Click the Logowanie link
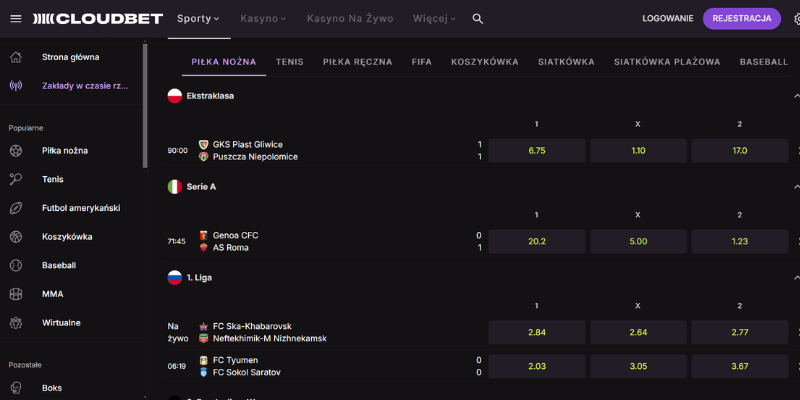The width and height of the screenshot is (800, 400). click(667, 19)
